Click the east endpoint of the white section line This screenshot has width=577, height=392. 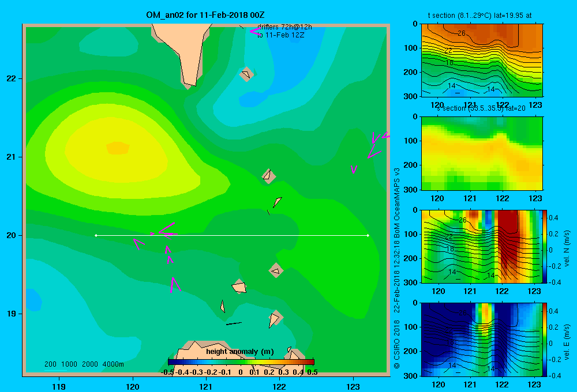pyautogui.click(x=368, y=235)
